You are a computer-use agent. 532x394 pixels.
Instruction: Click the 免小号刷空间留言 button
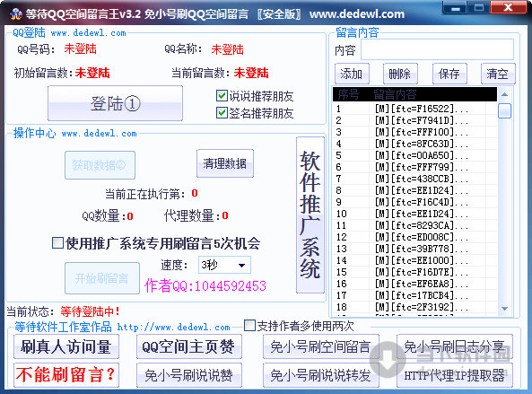(x=320, y=346)
